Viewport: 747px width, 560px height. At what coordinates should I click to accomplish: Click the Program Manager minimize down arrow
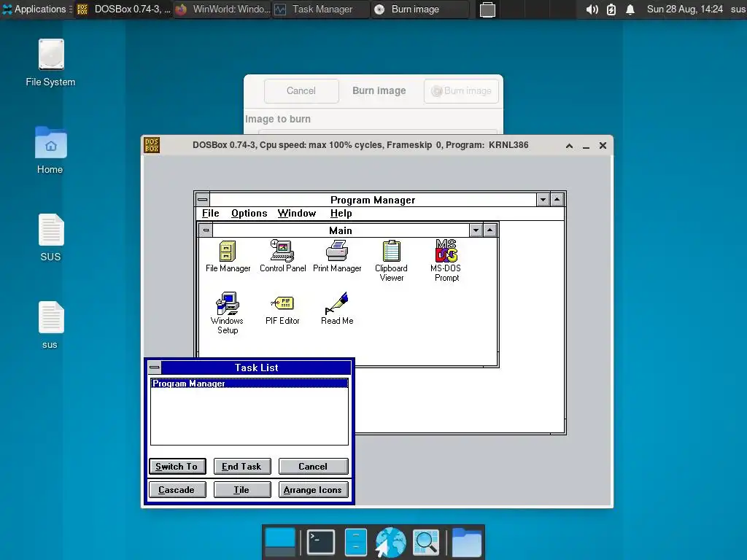543,200
